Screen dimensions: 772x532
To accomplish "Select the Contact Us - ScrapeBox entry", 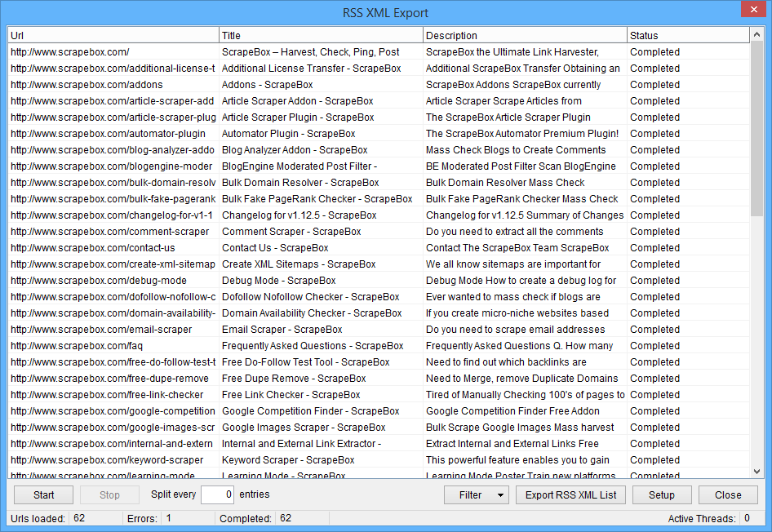I will 274,248.
